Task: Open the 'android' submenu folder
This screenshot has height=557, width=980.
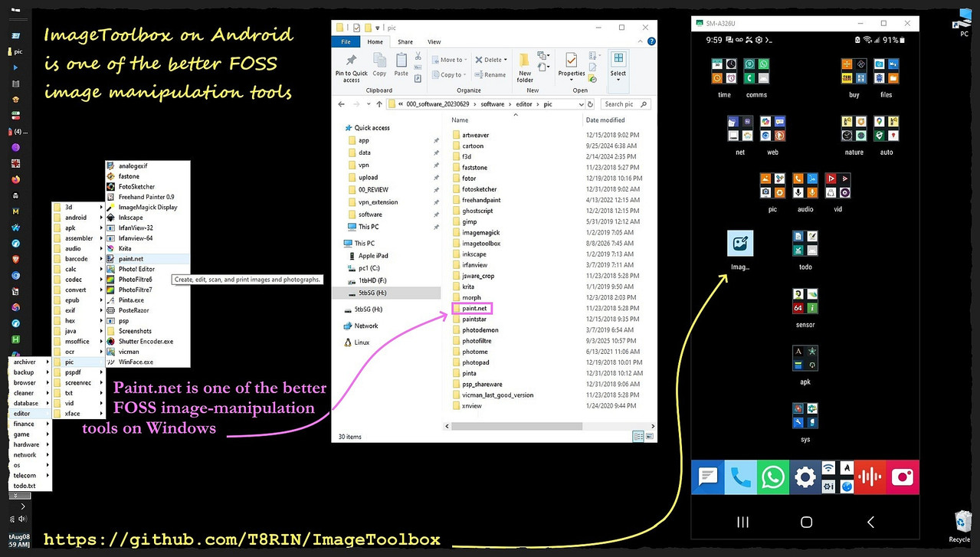Action: (x=78, y=218)
